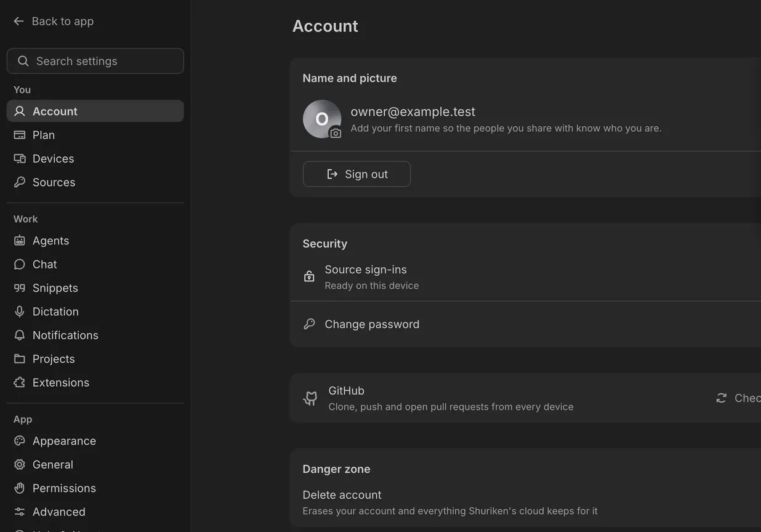Click the sign out arrow icon
The image size is (761, 532).
pos(332,174)
